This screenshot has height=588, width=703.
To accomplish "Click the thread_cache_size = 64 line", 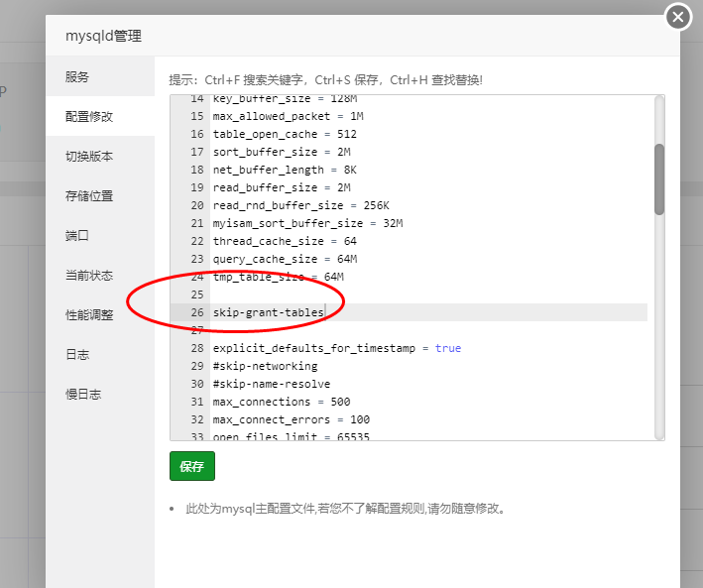I will tap(285, 241).
